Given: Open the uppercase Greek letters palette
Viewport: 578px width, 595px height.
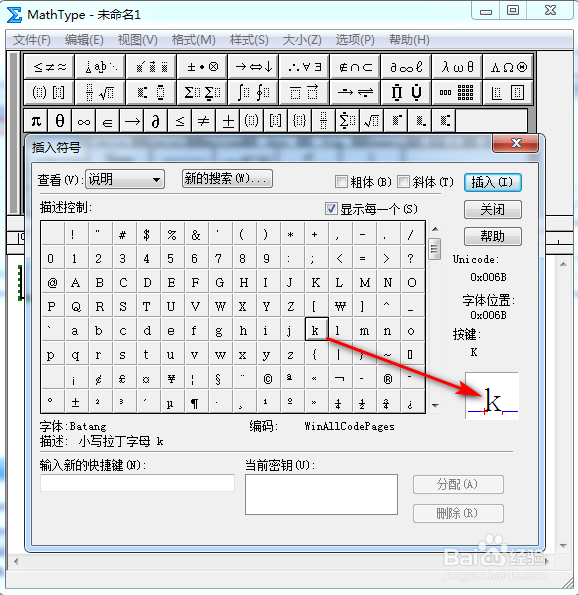Looking at the screenshot, I should click(508, 67).
